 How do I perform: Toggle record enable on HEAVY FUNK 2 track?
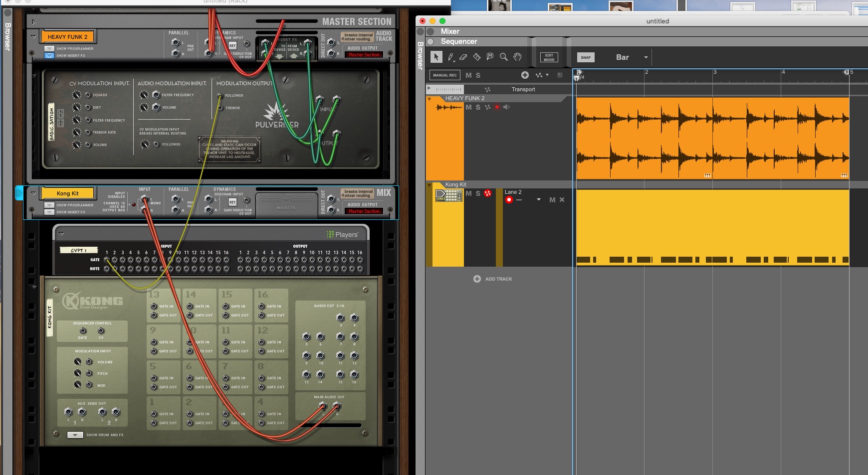497,107
